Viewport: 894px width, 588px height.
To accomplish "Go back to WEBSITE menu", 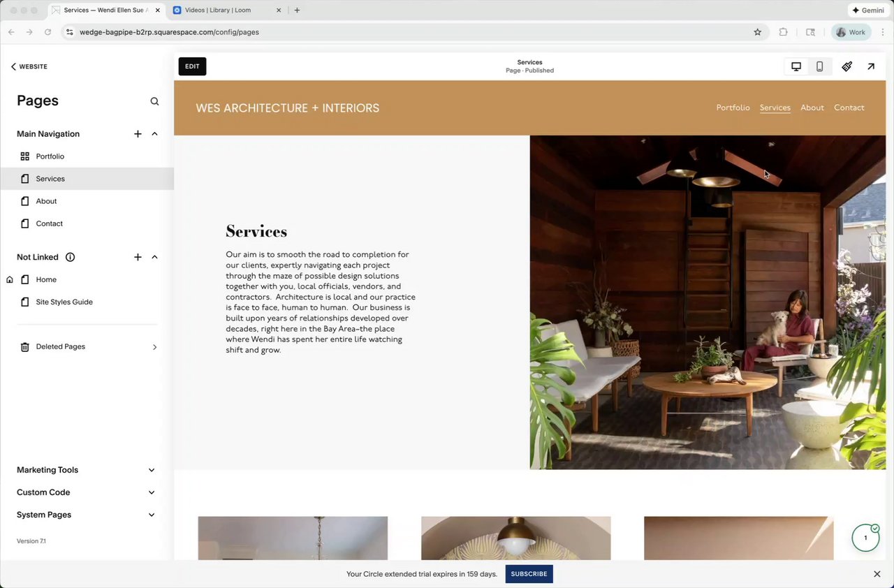I will [x=29, y=66].
